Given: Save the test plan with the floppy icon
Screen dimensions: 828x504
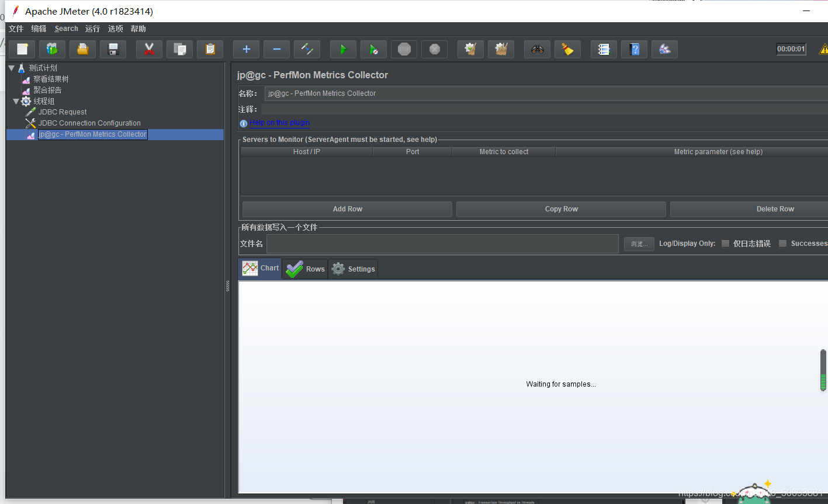Looking at the screenshot, I should point(113,49).
